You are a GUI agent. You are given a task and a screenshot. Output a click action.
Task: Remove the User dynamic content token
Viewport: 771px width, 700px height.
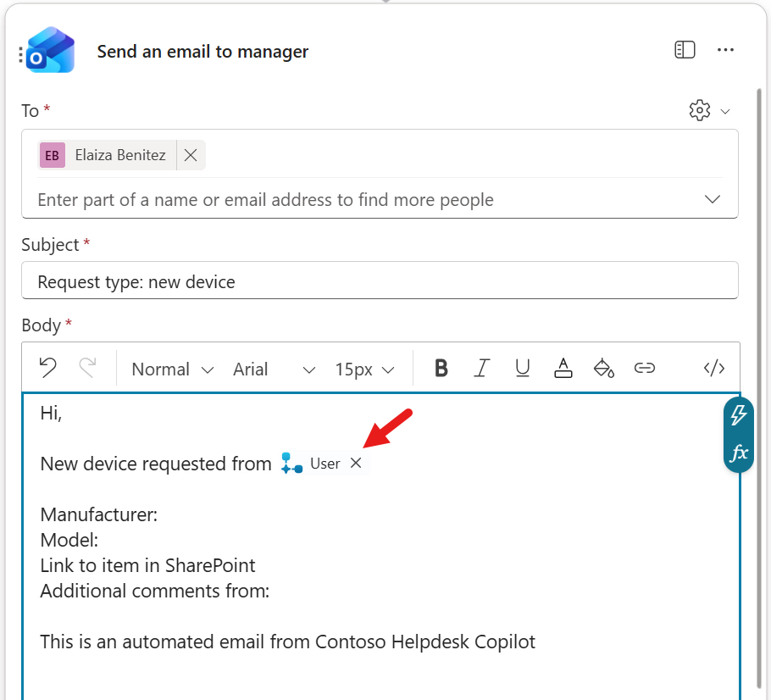[x=355, y=463]
